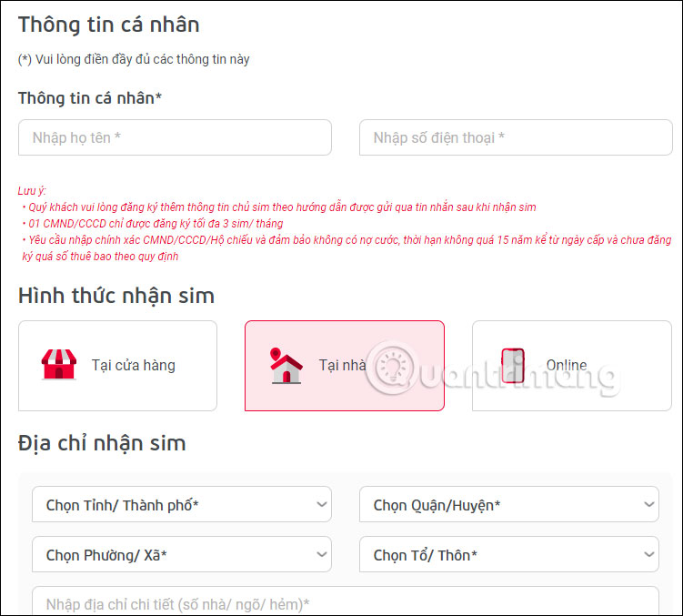Click the red store icon
683x616 pixels.
pyautogui.click(x=59, y=365)
